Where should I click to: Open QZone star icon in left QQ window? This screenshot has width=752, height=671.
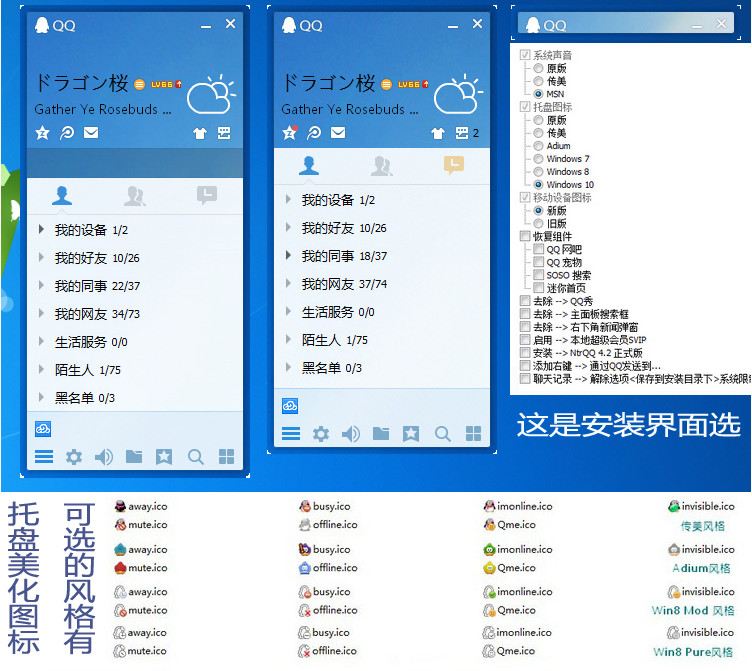[x=42, y=132]
